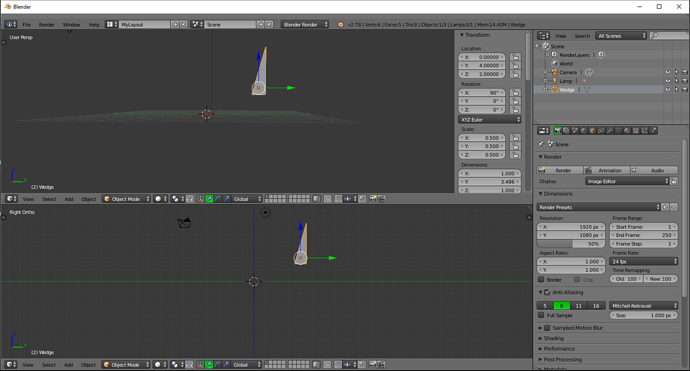Click the Render image button
Viewport: 690px width, 371px height.
(x=560, y=170)
